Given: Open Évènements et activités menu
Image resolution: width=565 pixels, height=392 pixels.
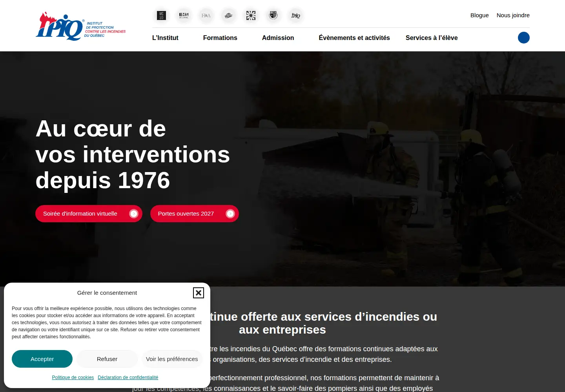Looking at the screenshot, I should [x=354, y=38].
